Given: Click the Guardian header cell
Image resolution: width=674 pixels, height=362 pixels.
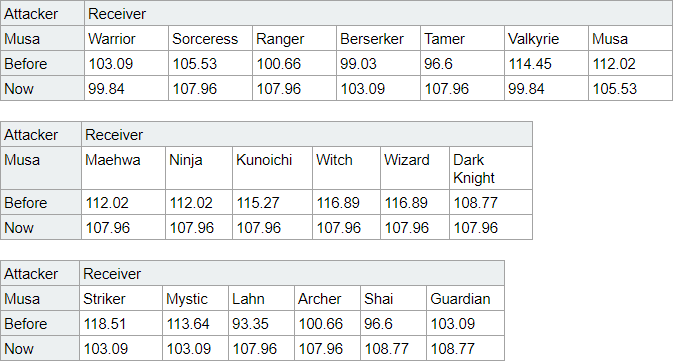Looking at the screenshot, I should [x=466, y=299].
